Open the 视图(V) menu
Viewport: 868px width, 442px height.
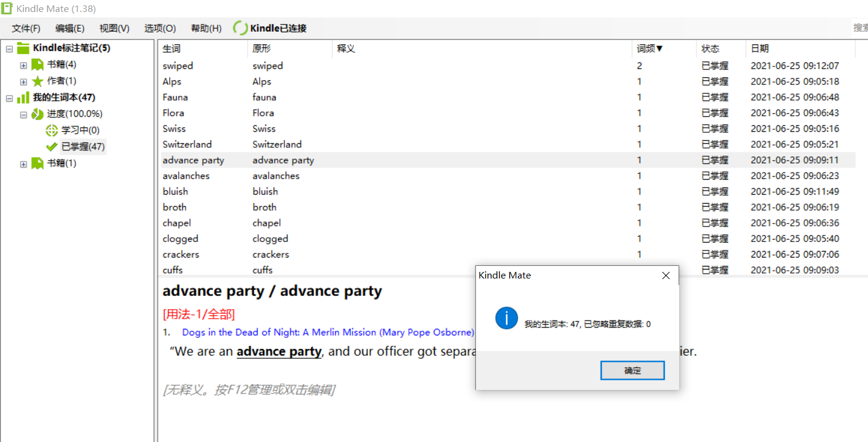114,28
